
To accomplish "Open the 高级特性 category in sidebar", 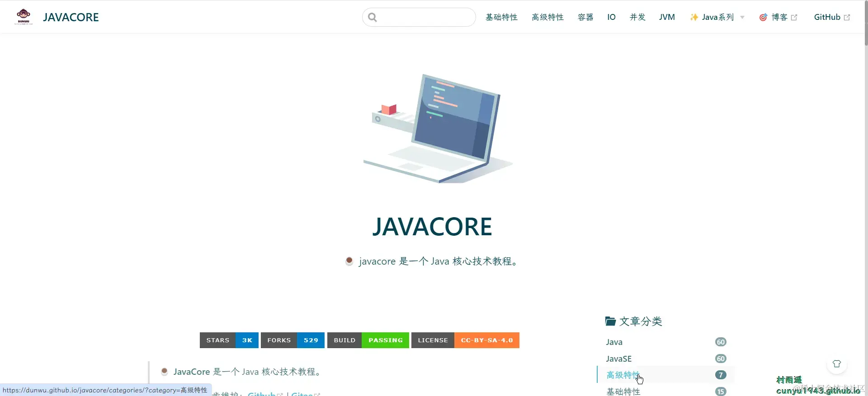I will click(x=623, y=375).
